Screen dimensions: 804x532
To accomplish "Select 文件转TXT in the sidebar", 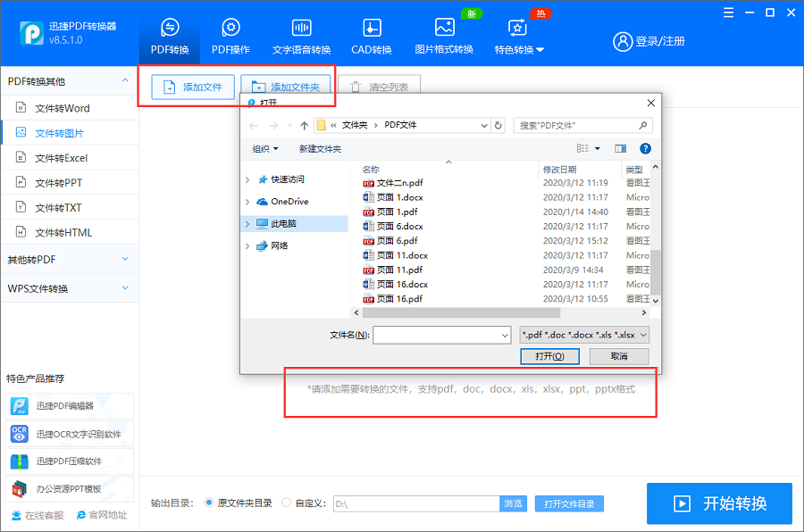I will tap(70, 208).
